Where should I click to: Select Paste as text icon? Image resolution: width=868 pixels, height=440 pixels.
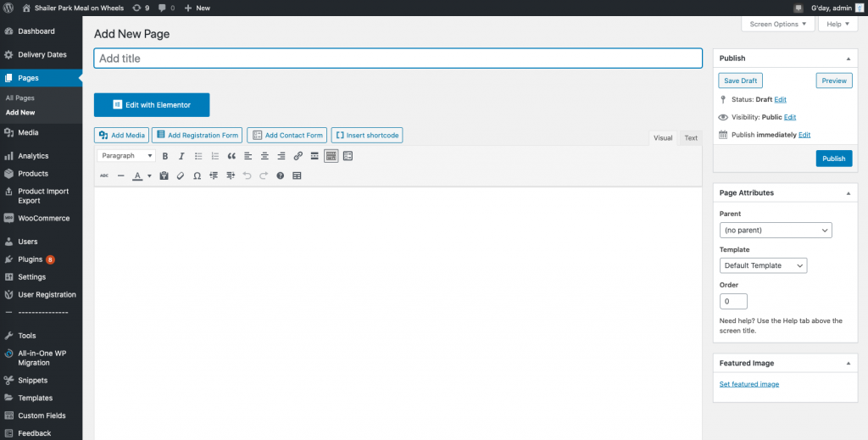(x=164, y=176)
